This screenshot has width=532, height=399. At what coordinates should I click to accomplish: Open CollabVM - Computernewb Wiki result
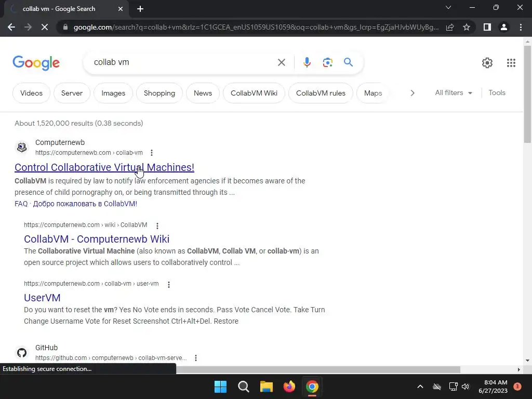(97, 239)
